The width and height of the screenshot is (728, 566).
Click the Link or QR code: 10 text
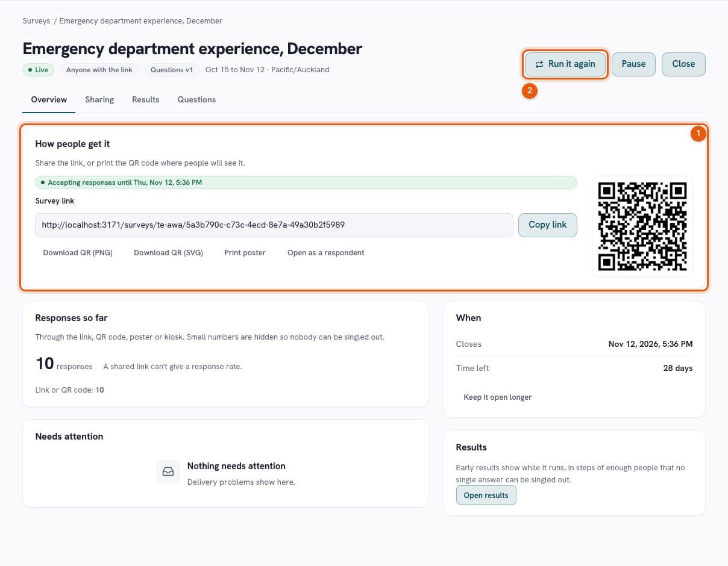point(69,390)
